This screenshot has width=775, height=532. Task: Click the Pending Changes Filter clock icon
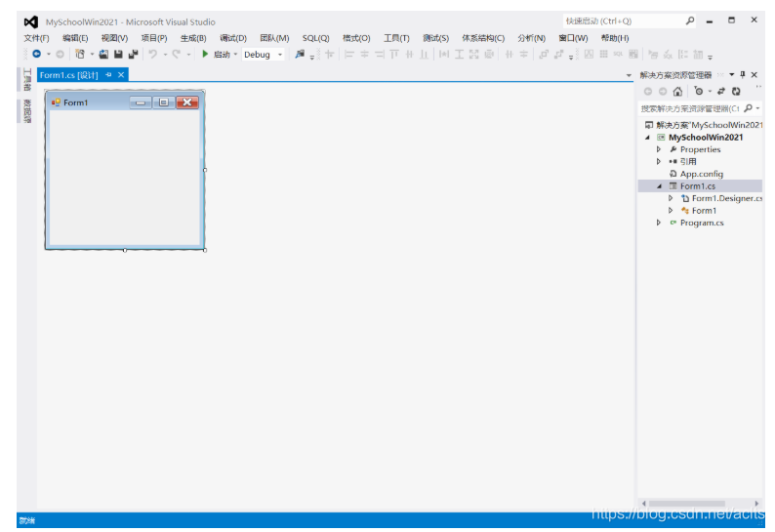(x=699, y=92)
